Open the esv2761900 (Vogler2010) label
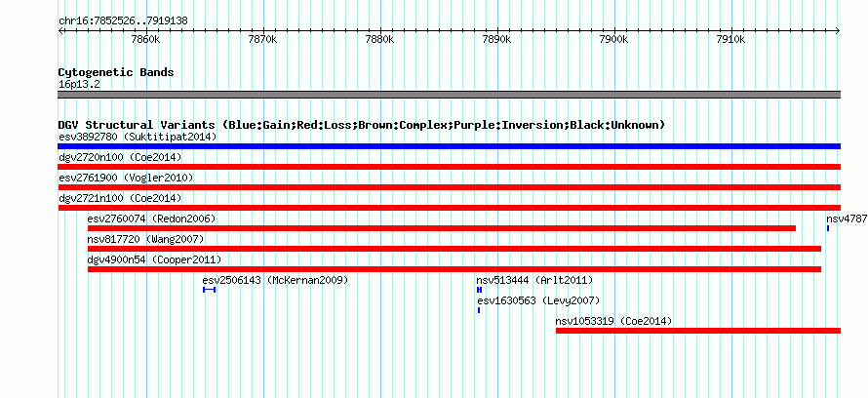 coord(126,178)
